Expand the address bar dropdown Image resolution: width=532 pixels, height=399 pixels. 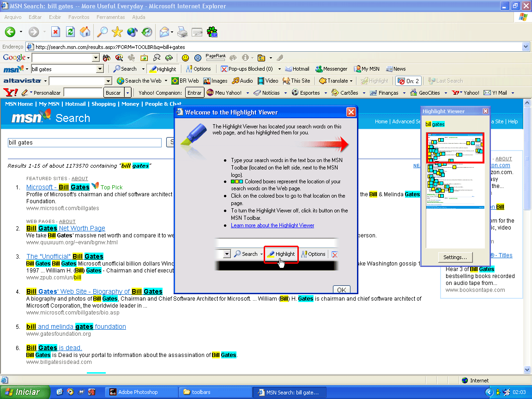(x=526, y=47)
